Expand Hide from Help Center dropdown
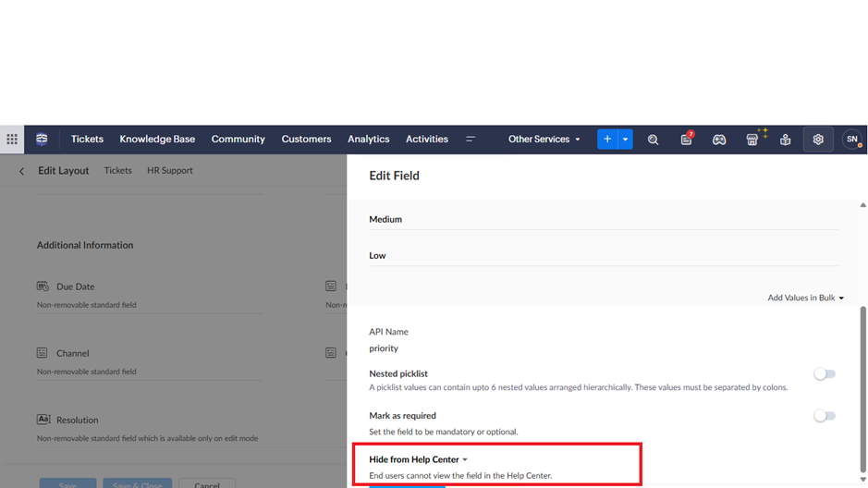Image resolution: width=868 pixels, height=488 pixels. click(419, 459)
